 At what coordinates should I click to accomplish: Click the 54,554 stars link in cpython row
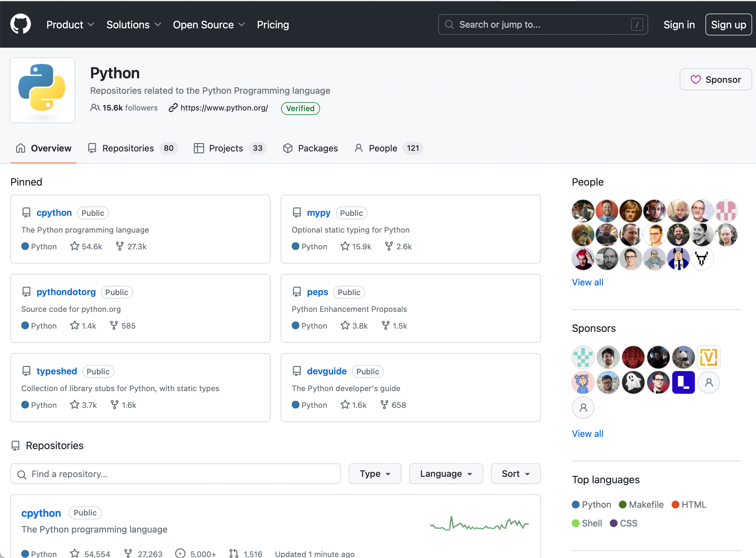tap(90, 553)
